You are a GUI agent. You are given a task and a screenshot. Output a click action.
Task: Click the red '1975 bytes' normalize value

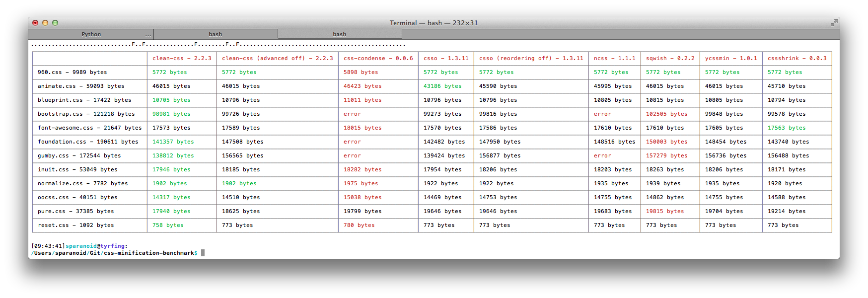coord(361,183)
